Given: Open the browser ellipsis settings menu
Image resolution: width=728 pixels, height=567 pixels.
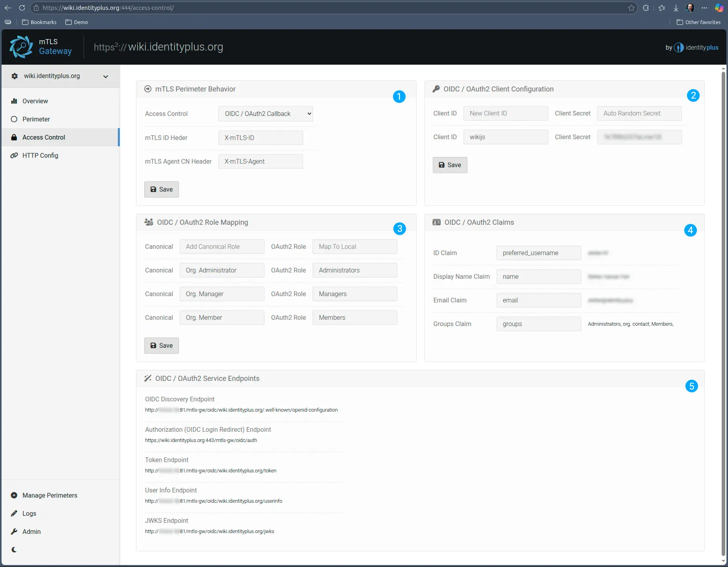Looking at the screenshot, I should [x=705, y=7].
